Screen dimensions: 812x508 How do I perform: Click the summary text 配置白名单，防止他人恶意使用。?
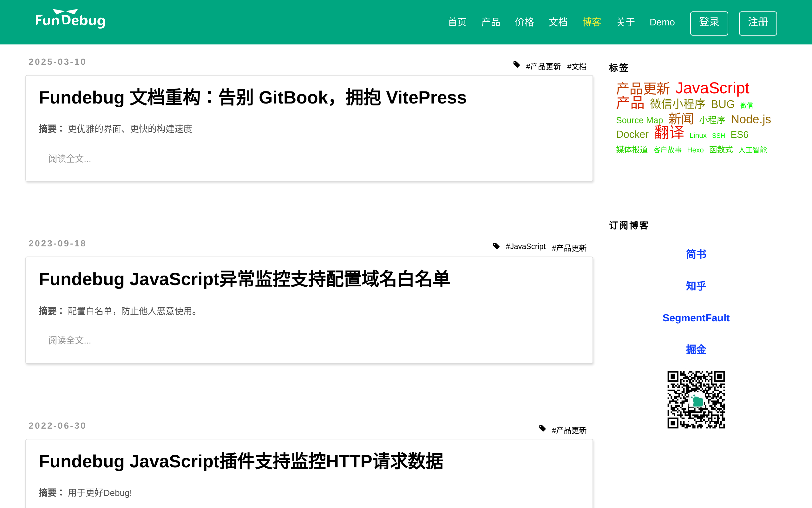134,311
